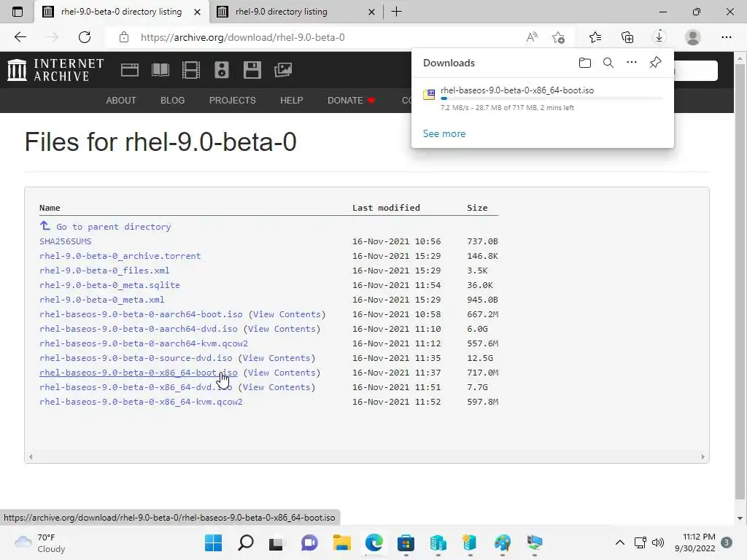Open Edge Settings and more menu
The height and width of the screenshot is (560, 747).
pyautogui.click(x=726, y=37)
